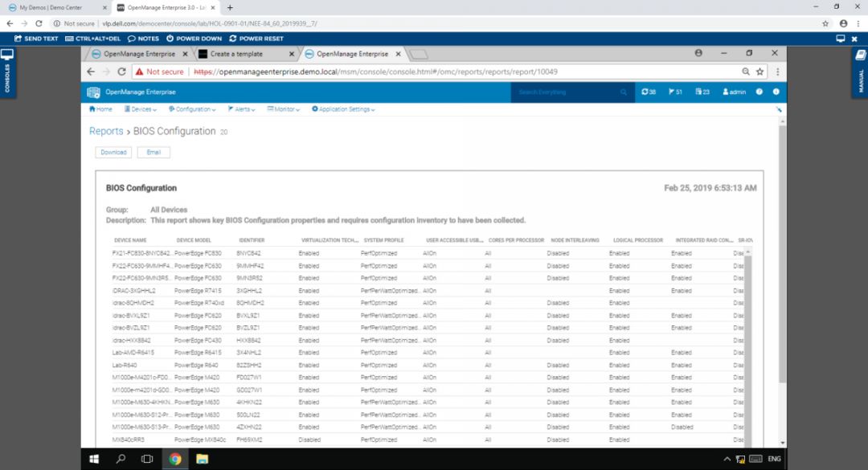Click the inner address bar URL
Image resolution: width=868 pixels, height=470 pixels.
tap(375, 72)
